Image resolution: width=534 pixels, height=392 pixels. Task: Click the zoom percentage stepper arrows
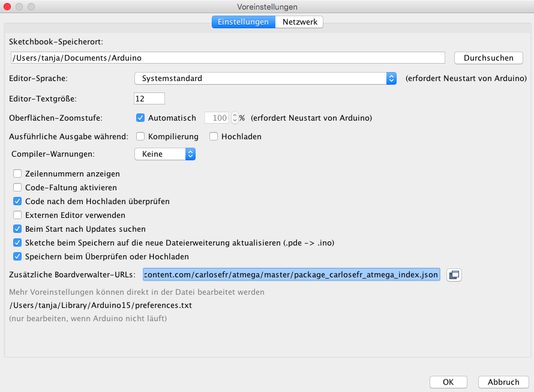click(235, 118)
